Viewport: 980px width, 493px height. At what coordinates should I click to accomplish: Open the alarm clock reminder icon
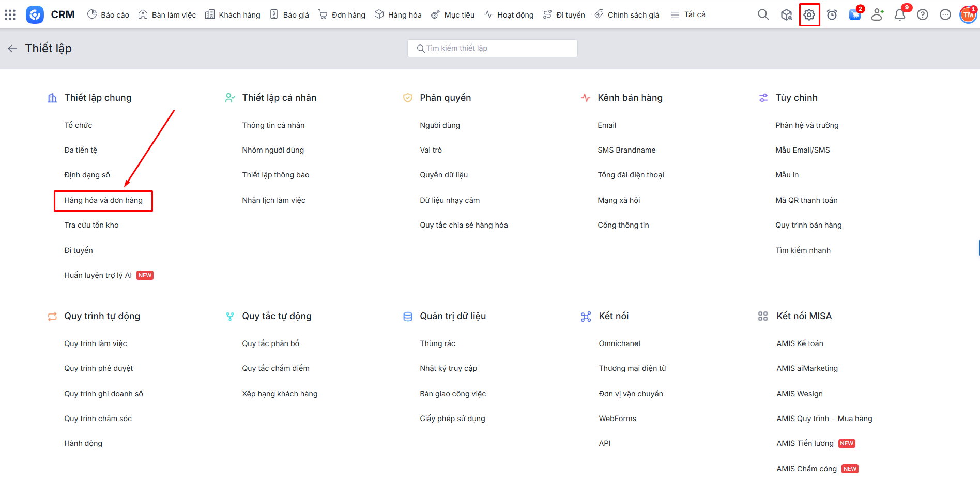[x=832, y=15]
